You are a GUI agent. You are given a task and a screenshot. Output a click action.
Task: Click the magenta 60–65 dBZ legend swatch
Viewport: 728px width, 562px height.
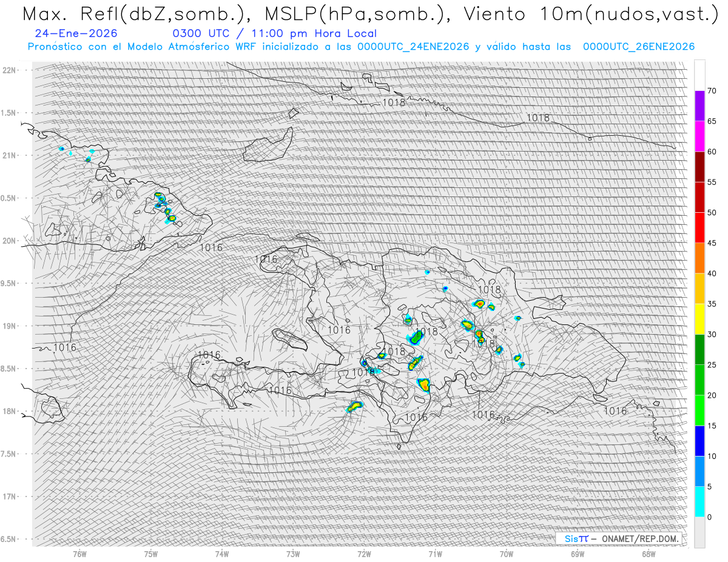699,136
